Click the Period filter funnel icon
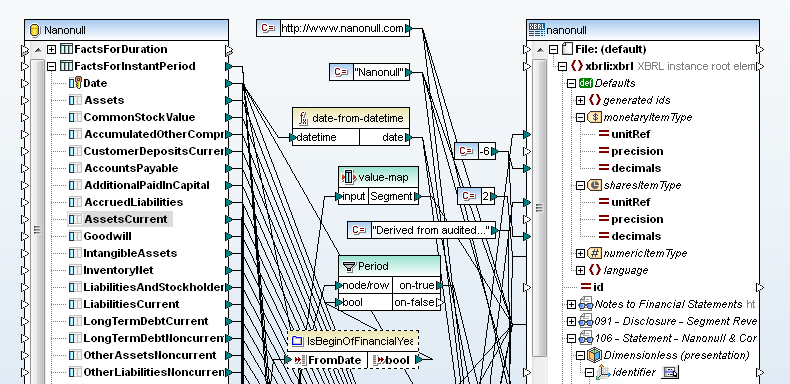 pos(349,267)
